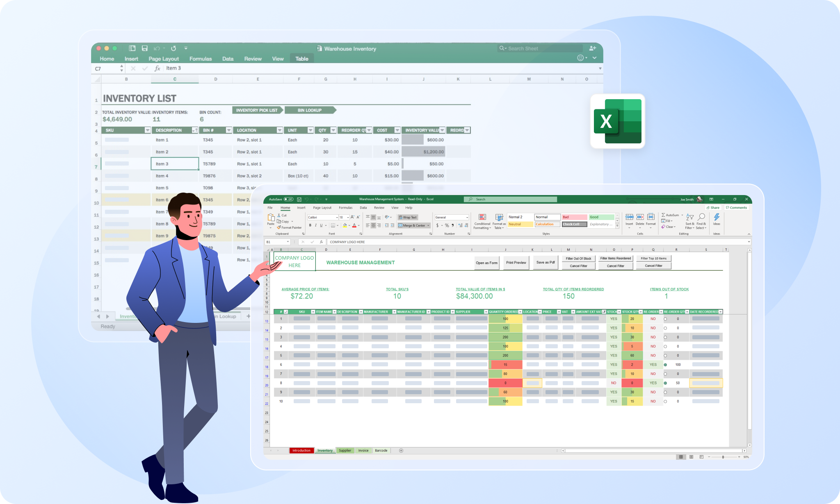The height and width of the screenshot is (504, 840).
Task: Click the Filter Top 10 Items button
Action: [653, 259]
